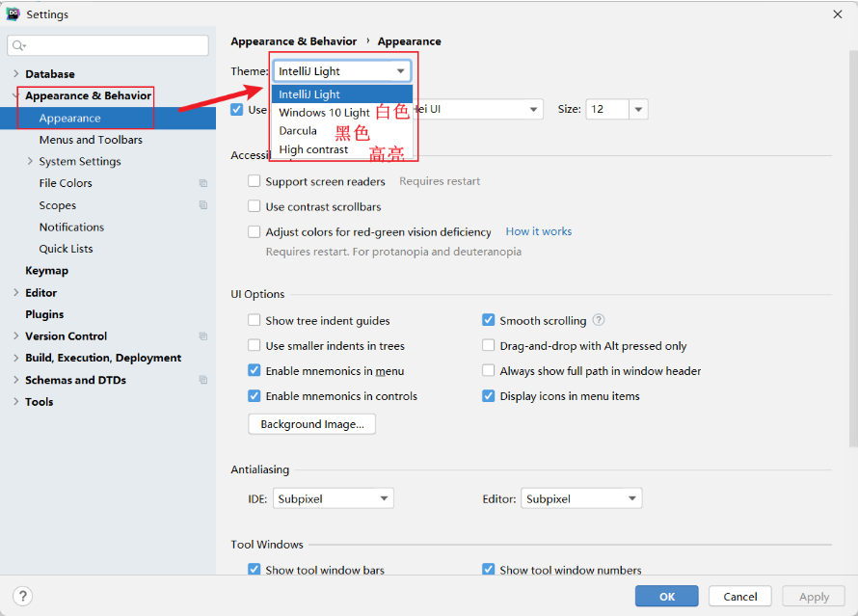Open the How it works link
The image size is (858, 616).
[x=539, y=231]
